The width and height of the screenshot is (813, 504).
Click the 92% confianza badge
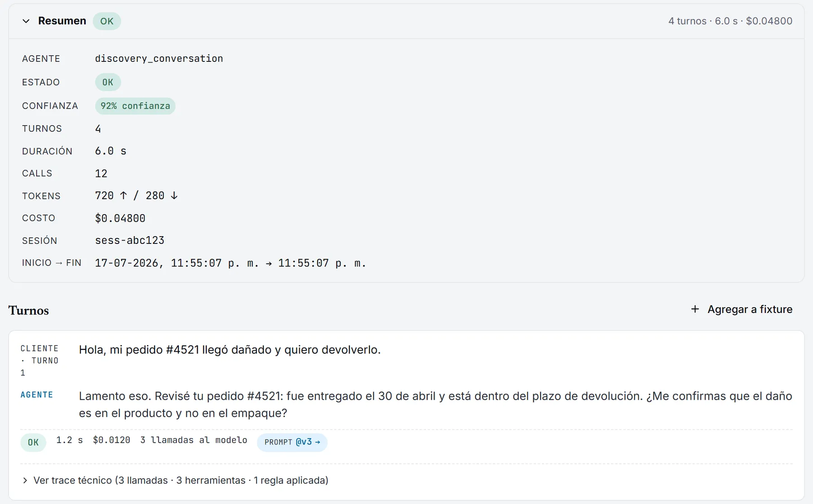click(x=135, y=106)
